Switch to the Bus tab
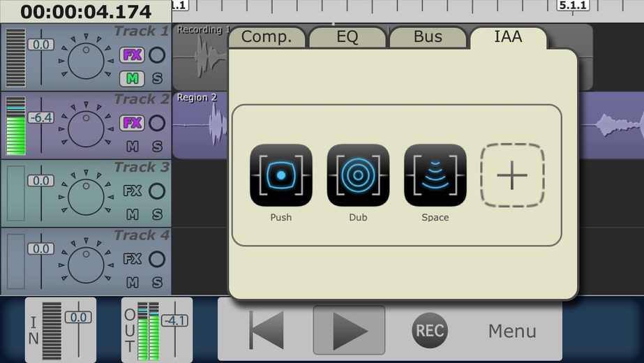This screenshot has height=363, width=644. pos(428,37)
